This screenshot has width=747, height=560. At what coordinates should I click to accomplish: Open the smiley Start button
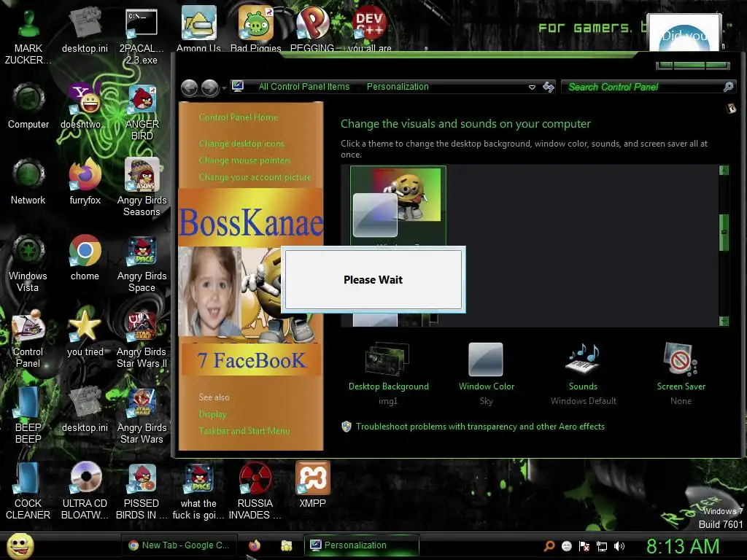click(20, 545)
